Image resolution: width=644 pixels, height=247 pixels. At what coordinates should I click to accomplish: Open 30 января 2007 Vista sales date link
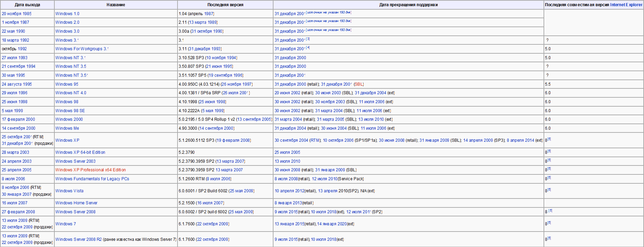(17, 194)
